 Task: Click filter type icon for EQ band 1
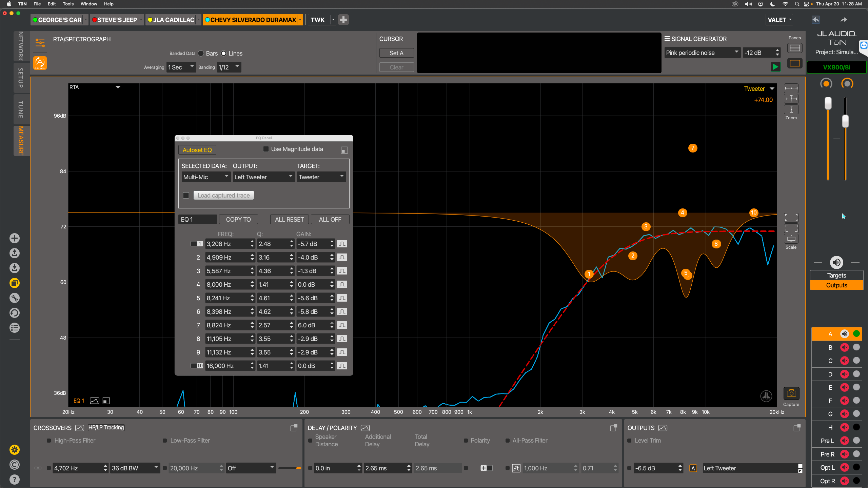point(342,244)
